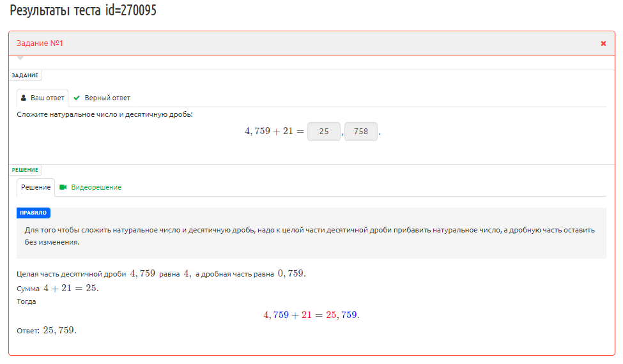Click the word Тогда
Viewport: 623px width, 364px height.
pyautogui.click(x=26, y=301)
